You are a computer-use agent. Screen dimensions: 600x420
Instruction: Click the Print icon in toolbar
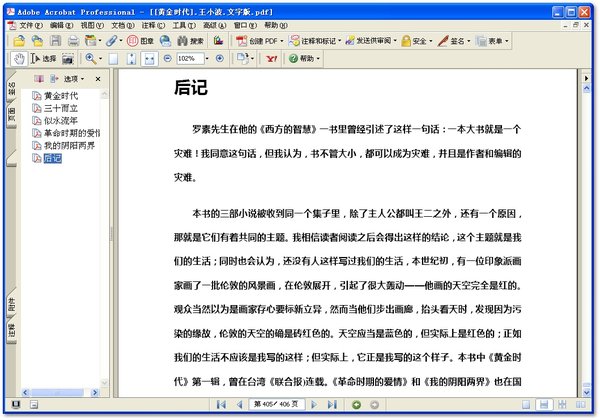click(x=73, y=41)
